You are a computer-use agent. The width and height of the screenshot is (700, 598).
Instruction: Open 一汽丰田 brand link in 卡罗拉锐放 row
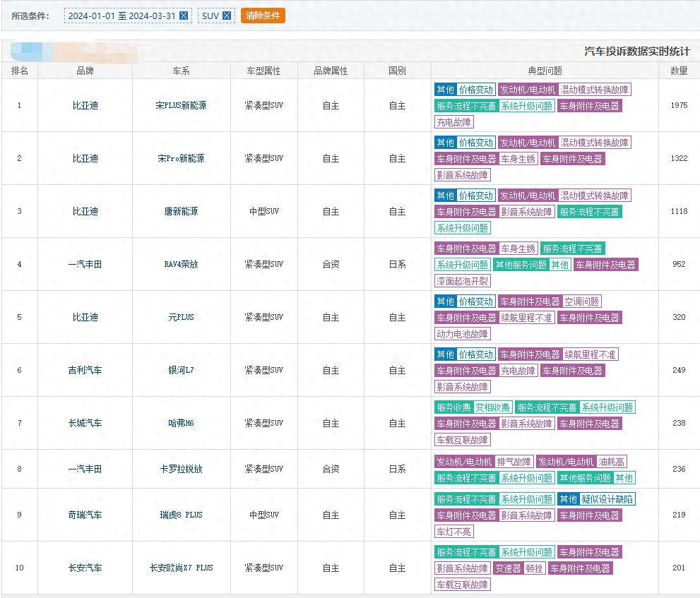(85, 469)
